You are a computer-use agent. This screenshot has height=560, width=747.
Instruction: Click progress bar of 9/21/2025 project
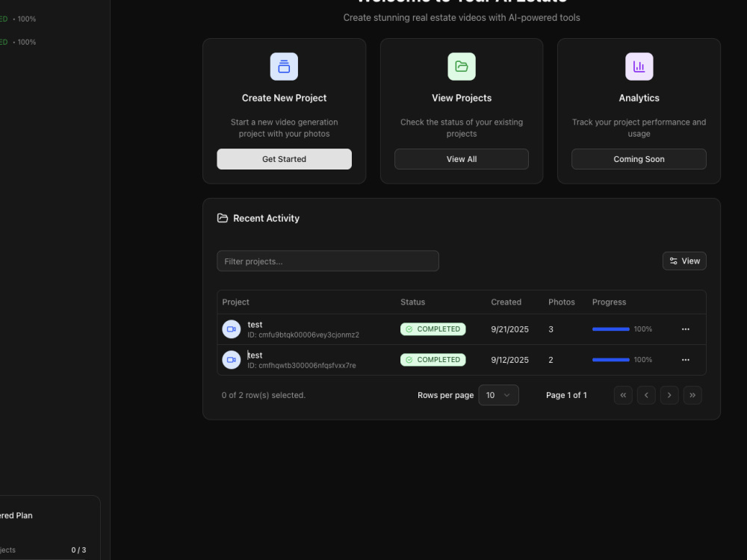click(611, 329)
